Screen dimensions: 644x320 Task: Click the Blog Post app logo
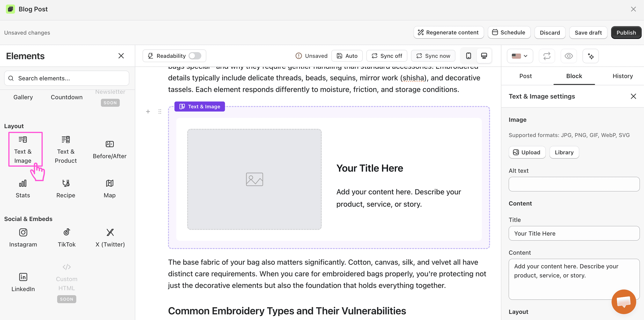(x=10, y=9)
